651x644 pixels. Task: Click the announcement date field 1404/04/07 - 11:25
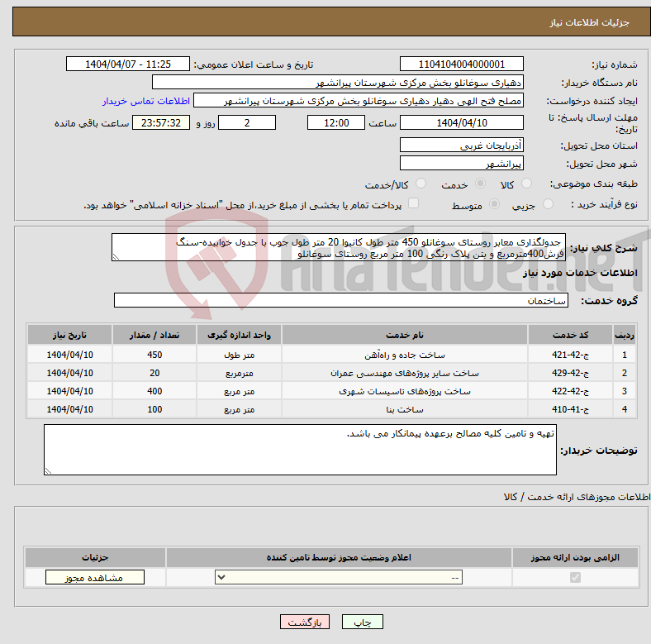tap(128, 64)
